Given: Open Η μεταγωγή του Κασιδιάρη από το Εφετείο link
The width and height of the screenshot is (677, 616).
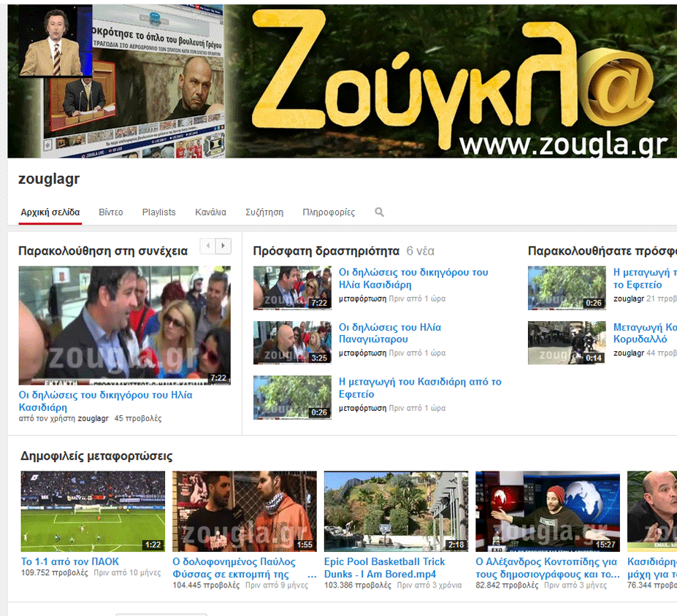Looking at the screenshot, I should pos(420,388).
